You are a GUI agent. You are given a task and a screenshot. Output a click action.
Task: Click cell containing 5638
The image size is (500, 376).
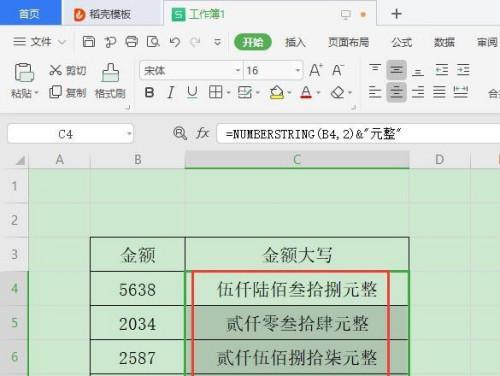pos(137,289)
